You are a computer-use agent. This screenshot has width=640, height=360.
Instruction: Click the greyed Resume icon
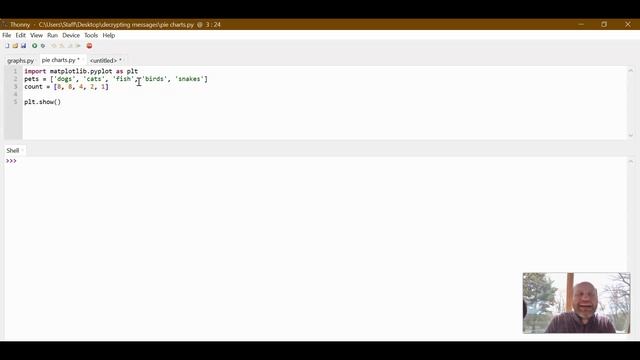[78, 46]
